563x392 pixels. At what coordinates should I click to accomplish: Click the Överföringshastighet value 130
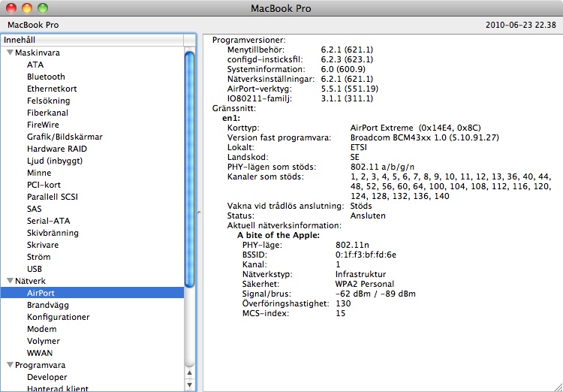click(343, 303)
